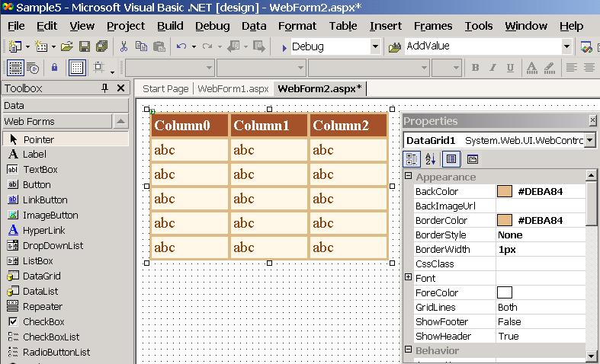Click the Cut scissors icon
This screenshot has height=364, width=600.
click(124, 46)
